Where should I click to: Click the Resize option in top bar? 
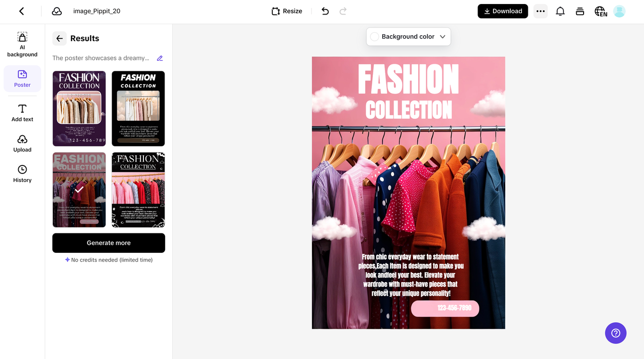point(287,11)
